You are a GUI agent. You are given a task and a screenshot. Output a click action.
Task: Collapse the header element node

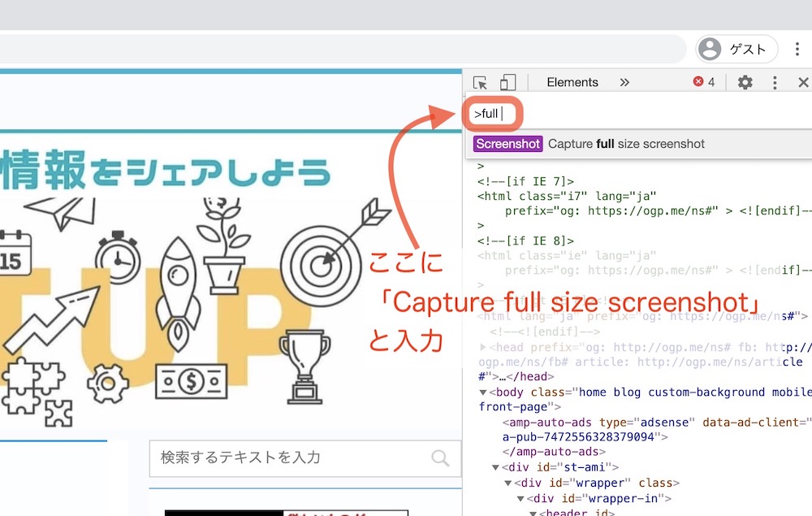[x=533, y=513]
